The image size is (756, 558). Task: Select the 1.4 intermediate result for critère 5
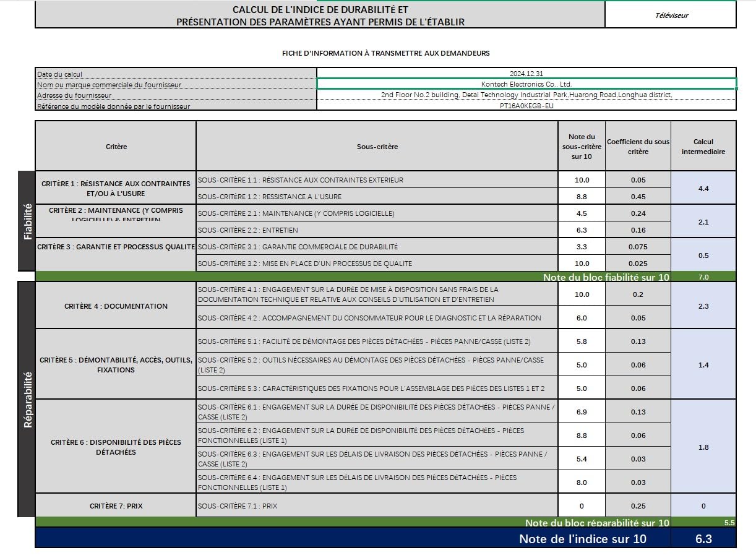703,365
